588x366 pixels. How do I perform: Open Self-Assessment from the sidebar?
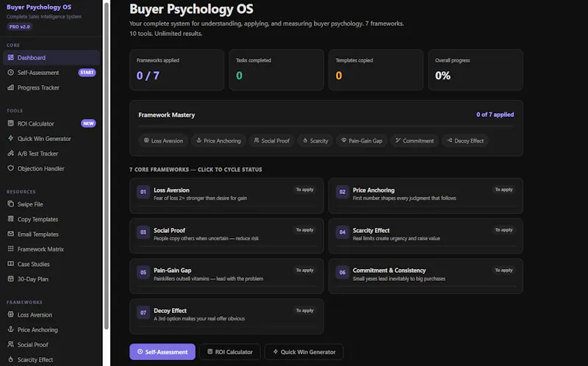tap(51, 72)
